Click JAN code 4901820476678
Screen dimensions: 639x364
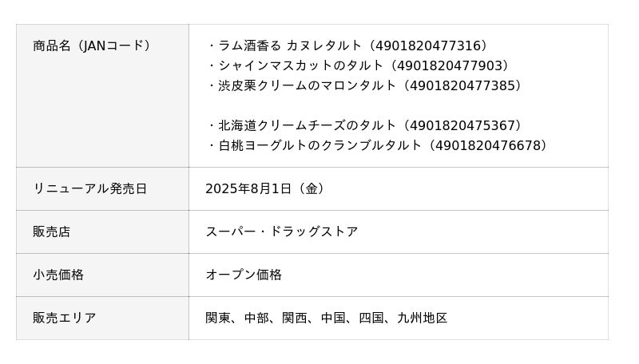(489, 145)
